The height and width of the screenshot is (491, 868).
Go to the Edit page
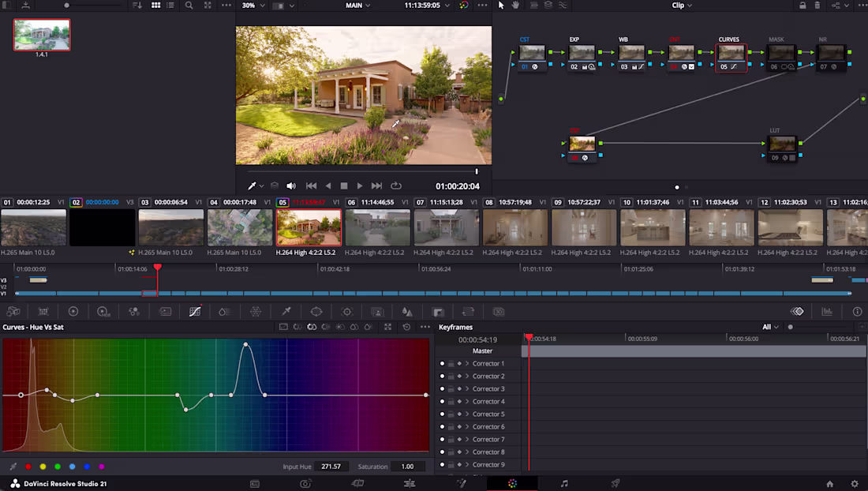[410, 483]
